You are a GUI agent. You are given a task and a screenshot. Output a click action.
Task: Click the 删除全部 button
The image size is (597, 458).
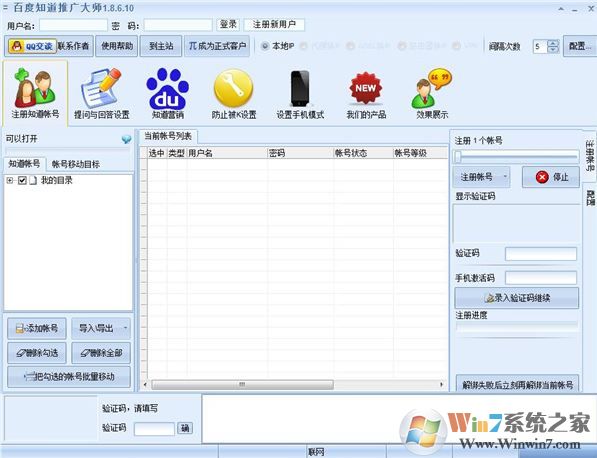pyautogui.click(x=101, y=353)
